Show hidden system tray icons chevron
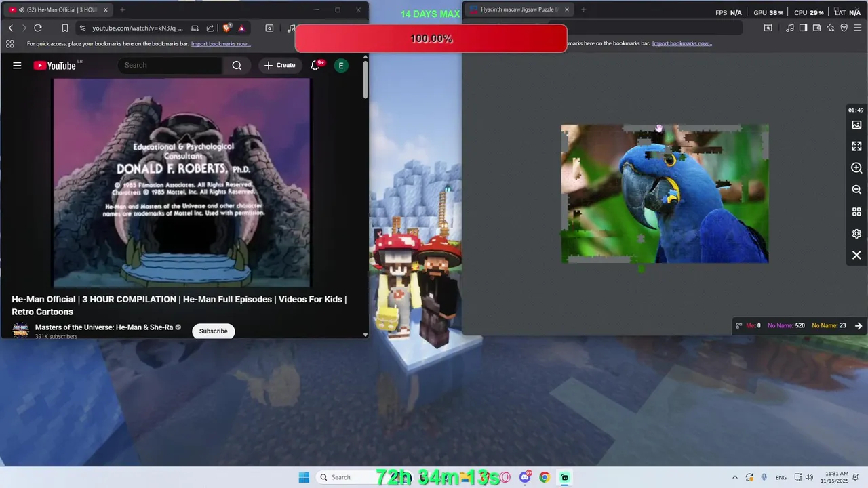868x488 pixels. [x=734, y=477]
